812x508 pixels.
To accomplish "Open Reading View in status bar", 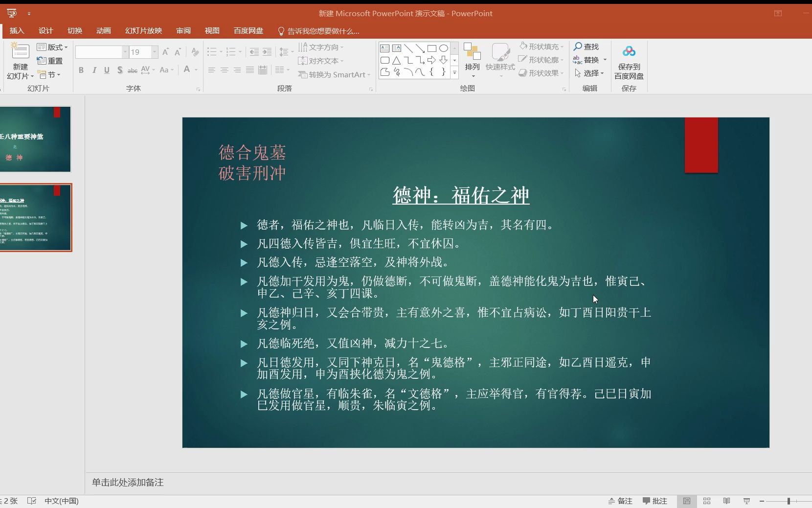I will 727,501.
